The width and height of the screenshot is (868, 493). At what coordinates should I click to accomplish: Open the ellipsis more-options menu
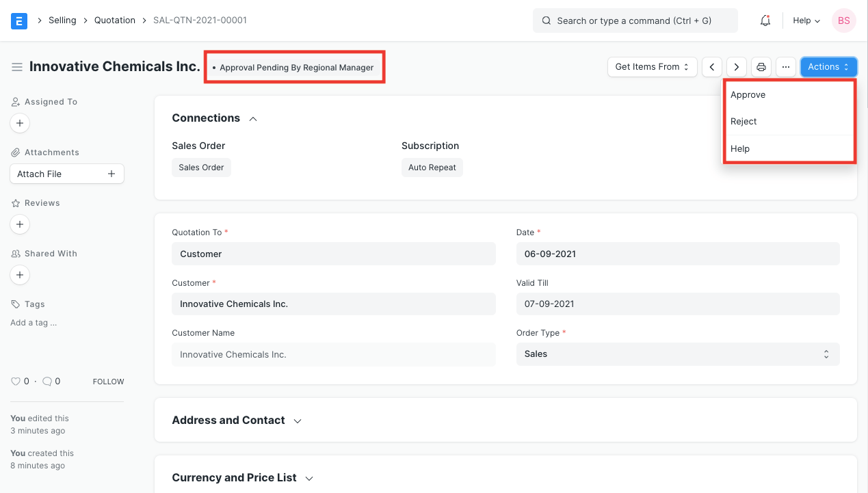pos(785,66)
